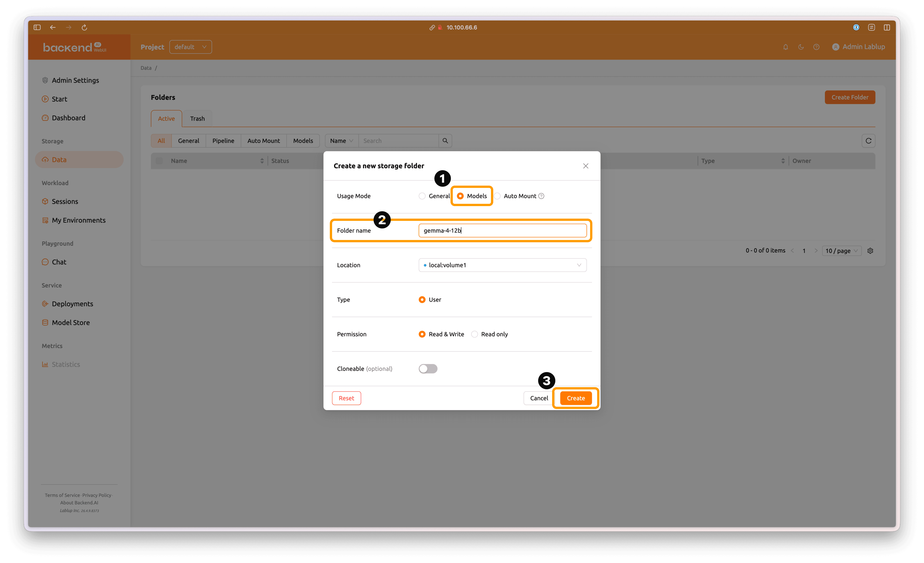Click the folder Search input

399,141
